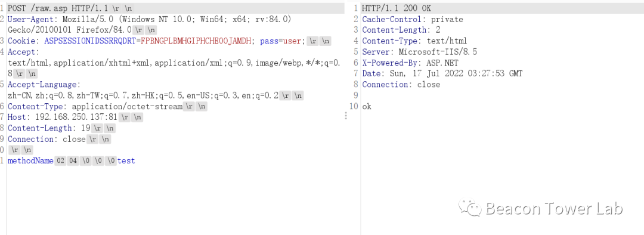The width and height of the screenshot is (644, 235).
Task: Click the ASPSESSIONIDSSRRQDRT cookie name
Action: (x=90, y=41)
